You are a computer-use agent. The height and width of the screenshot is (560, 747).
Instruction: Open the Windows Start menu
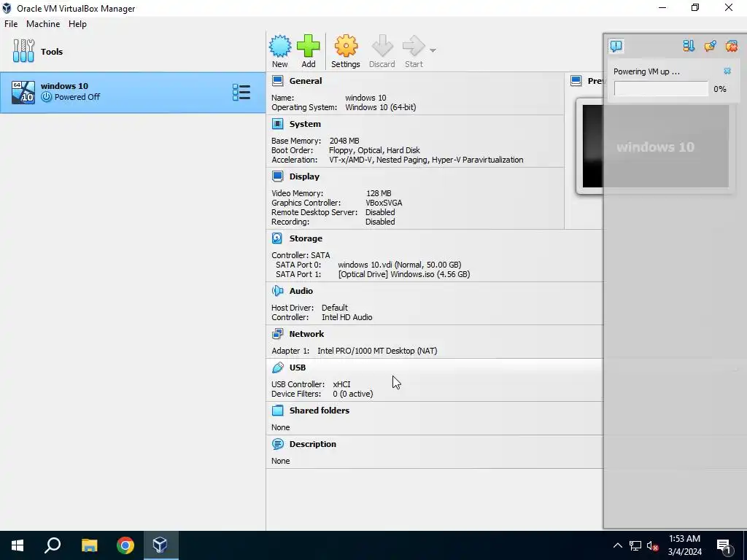point(18,545)
